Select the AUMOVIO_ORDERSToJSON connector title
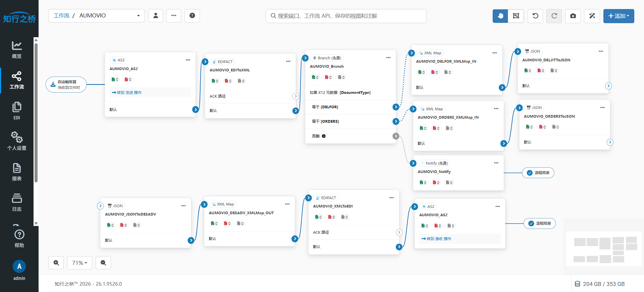Screen dimensions: 644x292 coord(549,116)
